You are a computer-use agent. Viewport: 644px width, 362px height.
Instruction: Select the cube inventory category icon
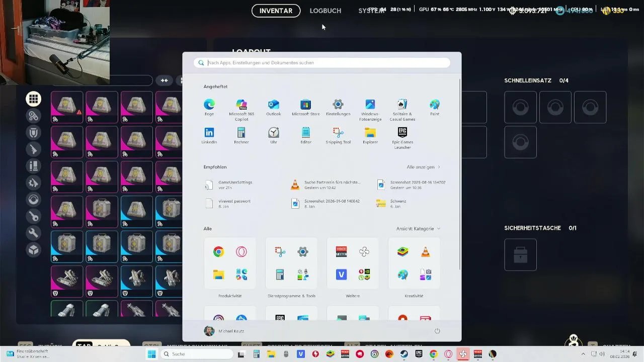point(34,250)
